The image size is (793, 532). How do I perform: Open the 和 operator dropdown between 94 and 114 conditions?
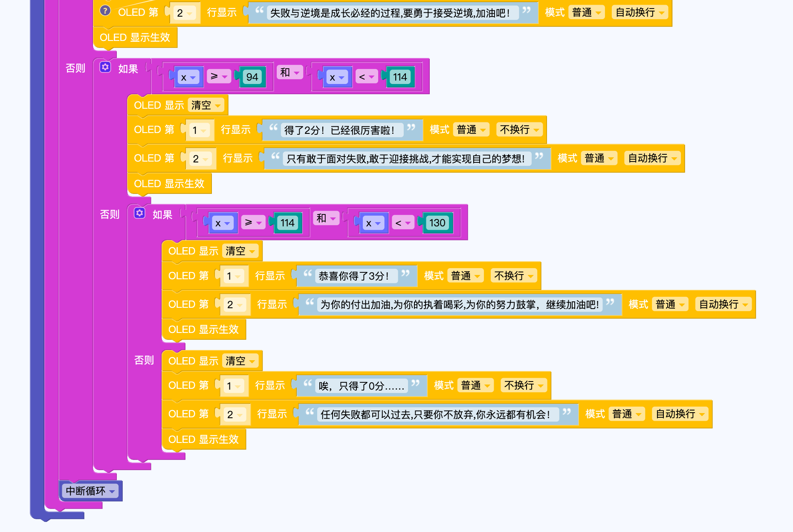(x=290, y=72)
